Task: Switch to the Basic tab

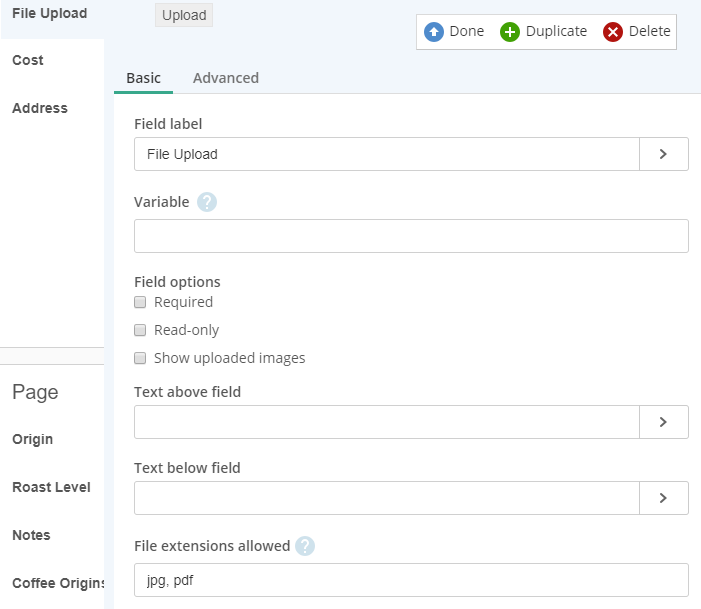Action: coord(144,78)
